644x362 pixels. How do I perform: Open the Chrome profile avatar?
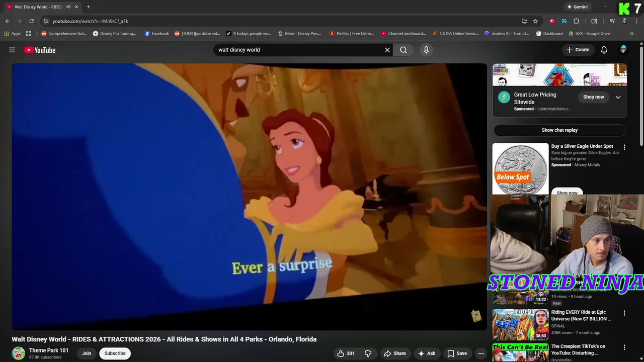(x=624, y=21)
